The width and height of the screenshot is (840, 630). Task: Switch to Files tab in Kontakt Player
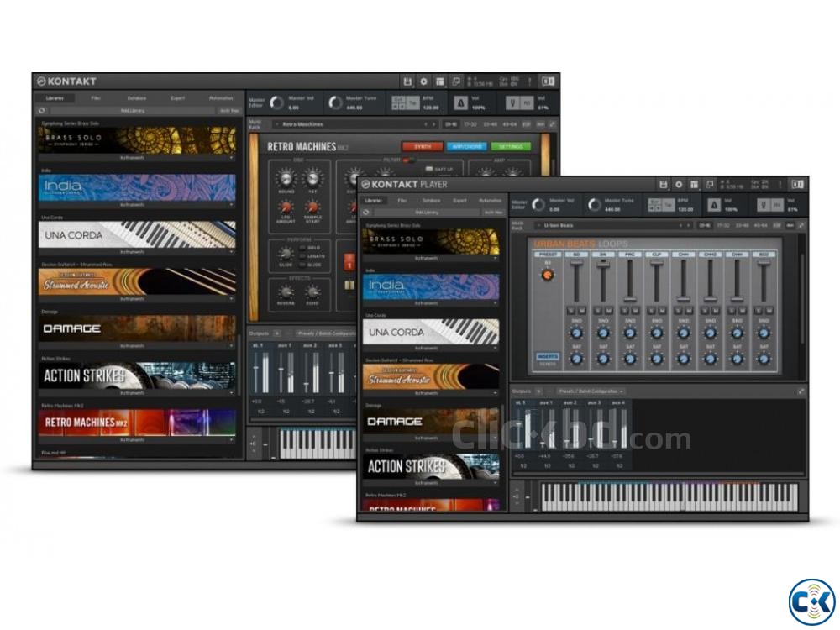click(x=402, y=201)
